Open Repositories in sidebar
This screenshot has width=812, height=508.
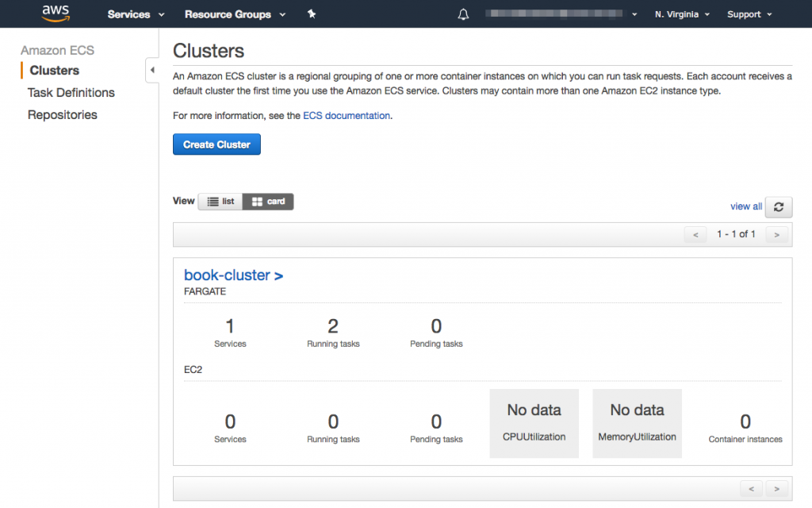point(62,115)
